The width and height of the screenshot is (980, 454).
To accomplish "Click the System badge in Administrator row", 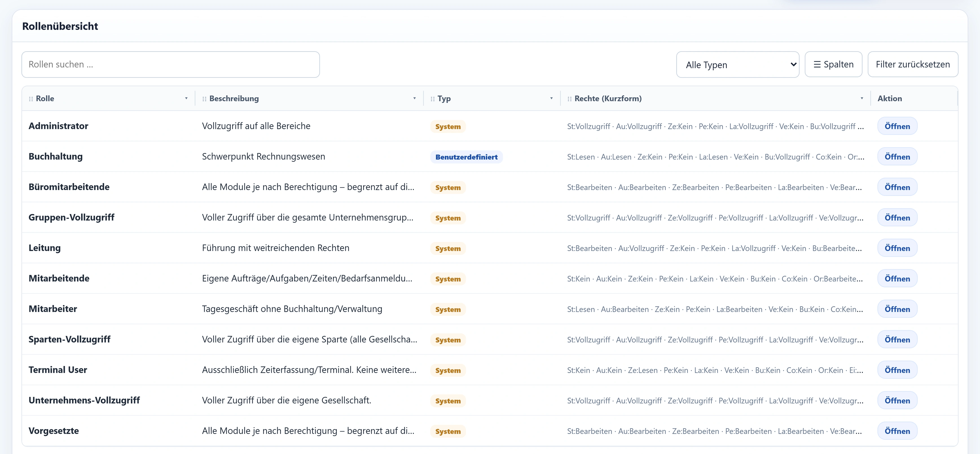I will (448, 127).
